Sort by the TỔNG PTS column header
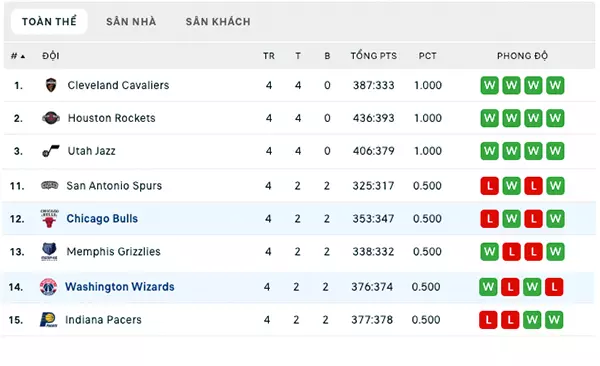 [x=374, y=56]
